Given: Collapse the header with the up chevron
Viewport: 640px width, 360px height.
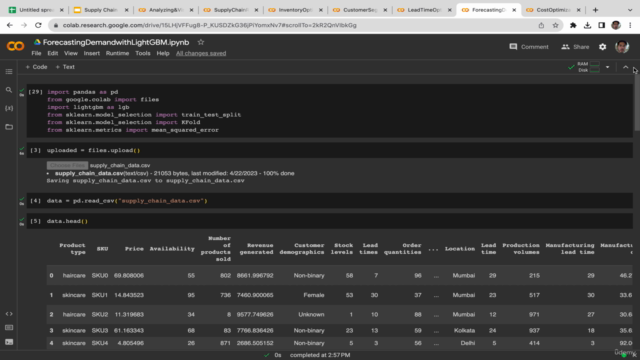Looking at the screenshot, I should [625, 67].
